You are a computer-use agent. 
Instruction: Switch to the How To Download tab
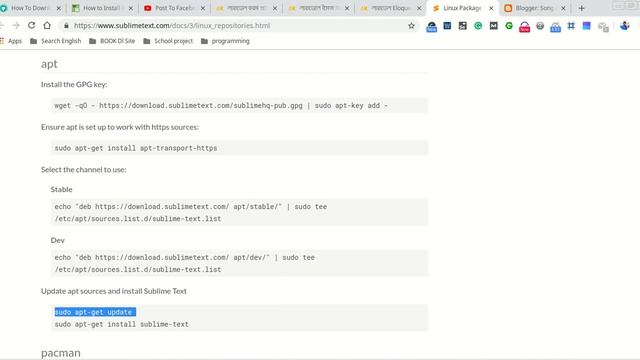click(30, 8)
